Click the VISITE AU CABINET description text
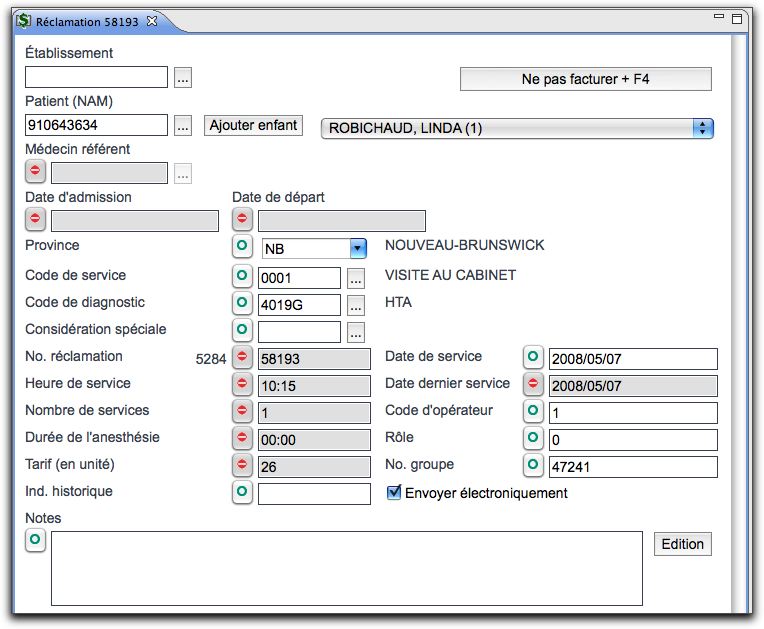Screen dimensions: 764x629 point(450,275)
